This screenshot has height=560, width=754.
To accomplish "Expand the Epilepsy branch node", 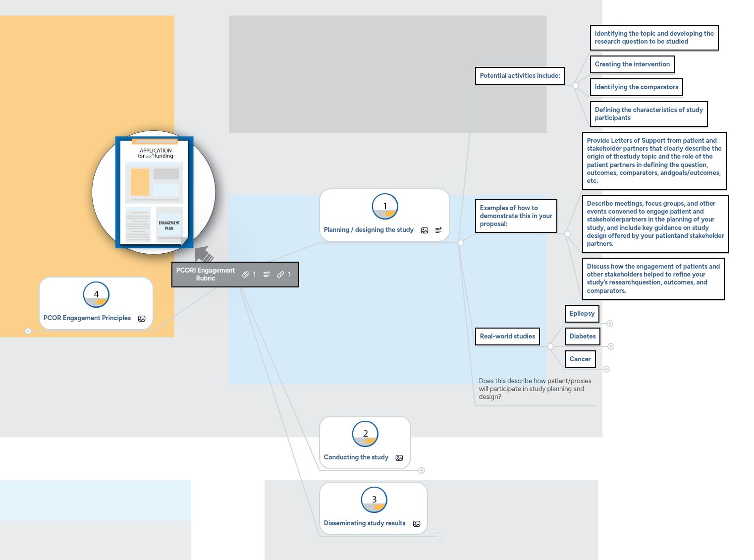I will tap(610, 324).
